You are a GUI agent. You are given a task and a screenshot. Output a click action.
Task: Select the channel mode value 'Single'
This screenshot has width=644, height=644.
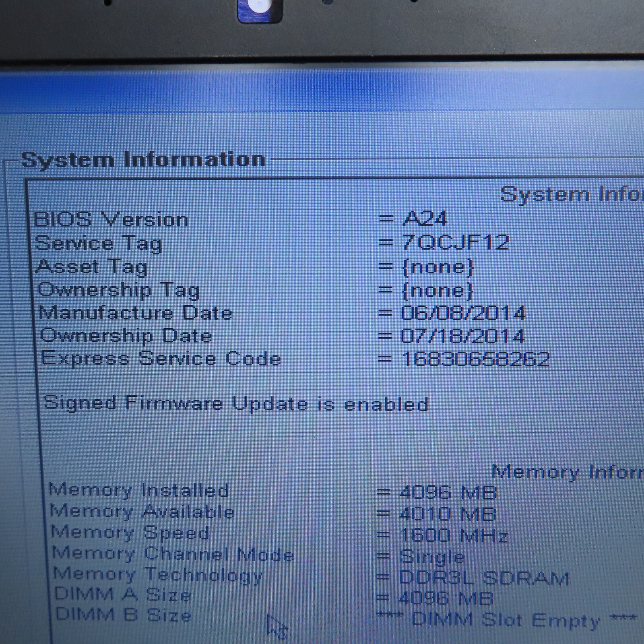[432, 557]
